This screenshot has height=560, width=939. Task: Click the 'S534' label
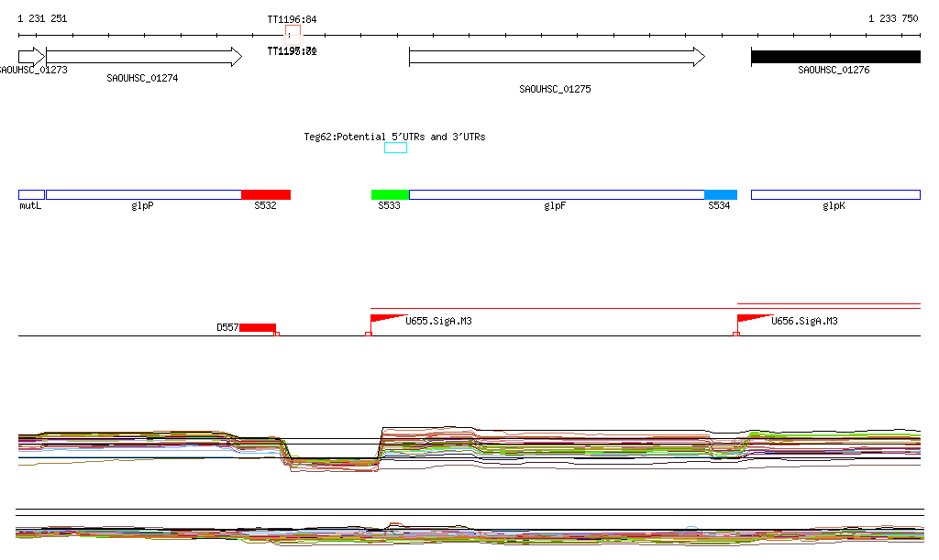point(719,206)
